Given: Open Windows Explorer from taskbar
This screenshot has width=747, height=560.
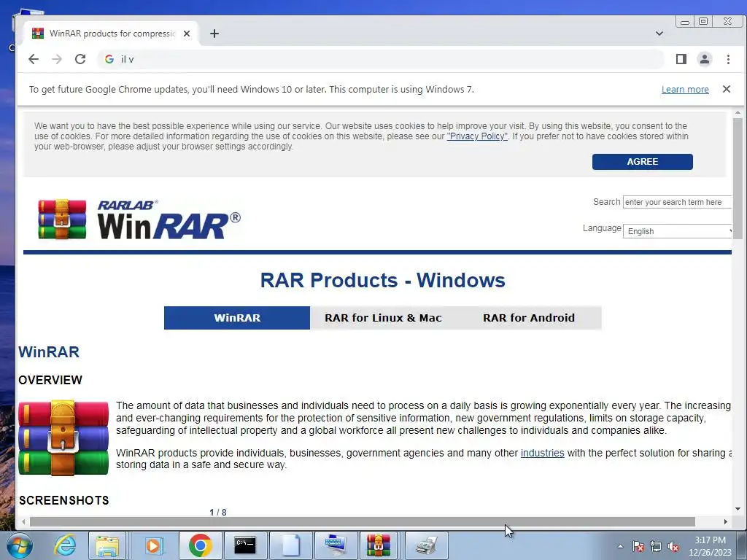Looking at the screenshot, I should (x=107, y=545).
